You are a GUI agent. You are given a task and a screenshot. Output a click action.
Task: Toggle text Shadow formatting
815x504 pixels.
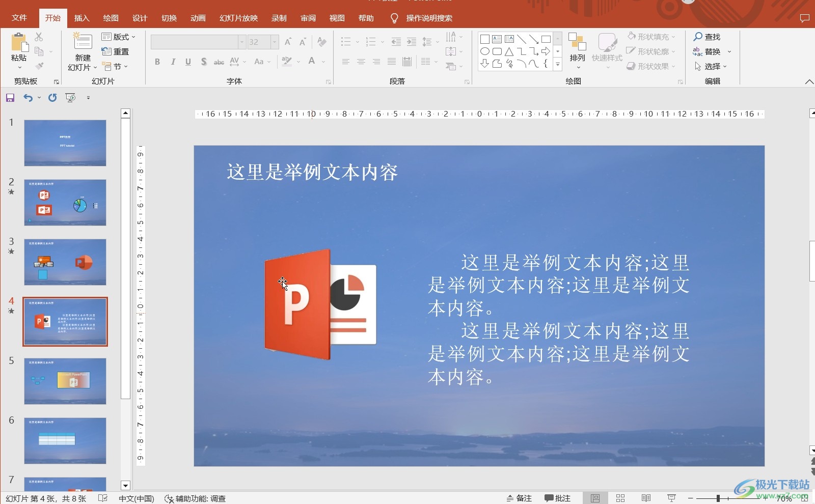pos(204,62)
